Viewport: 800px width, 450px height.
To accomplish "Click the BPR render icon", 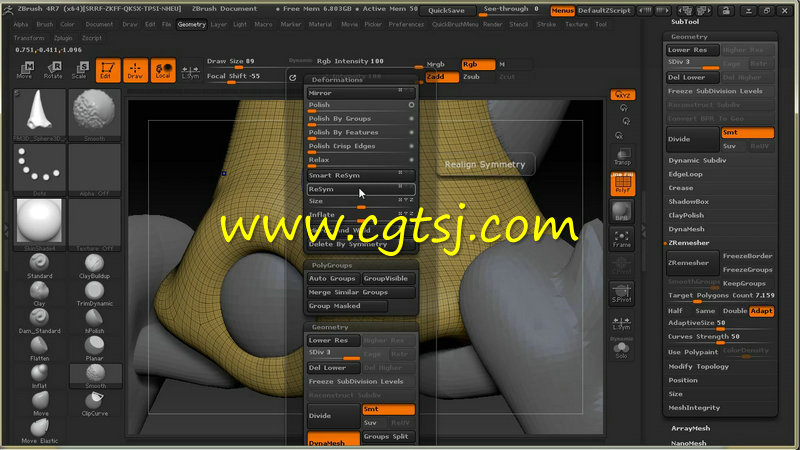I will click(x=621, y=211).
